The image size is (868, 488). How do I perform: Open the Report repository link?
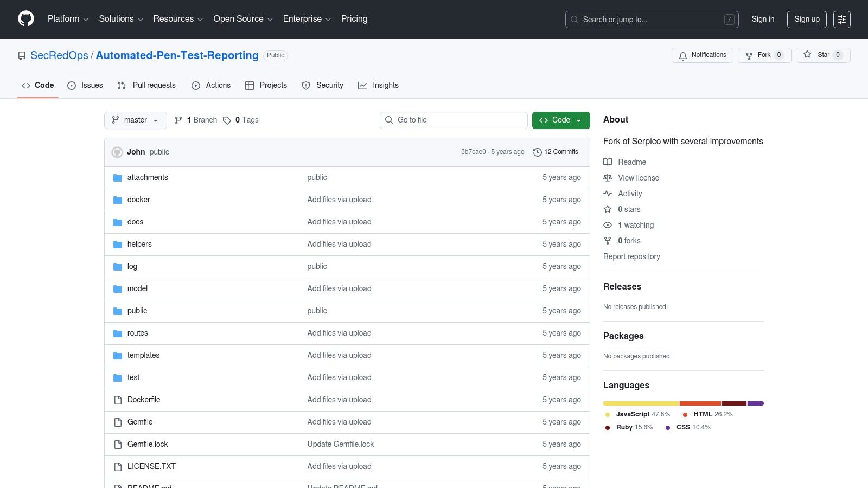pos(631,257)
